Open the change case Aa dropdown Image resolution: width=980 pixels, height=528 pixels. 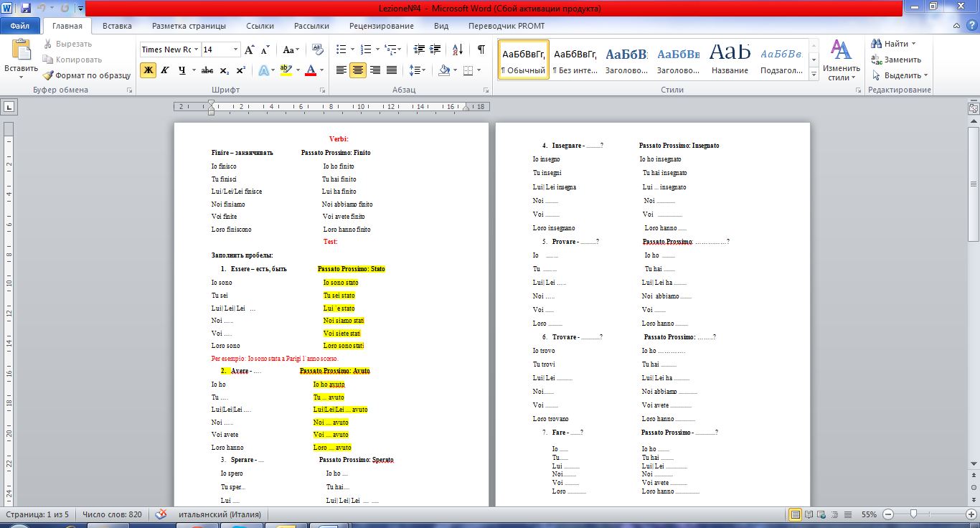pyautogui.click(x=291, y=49)
